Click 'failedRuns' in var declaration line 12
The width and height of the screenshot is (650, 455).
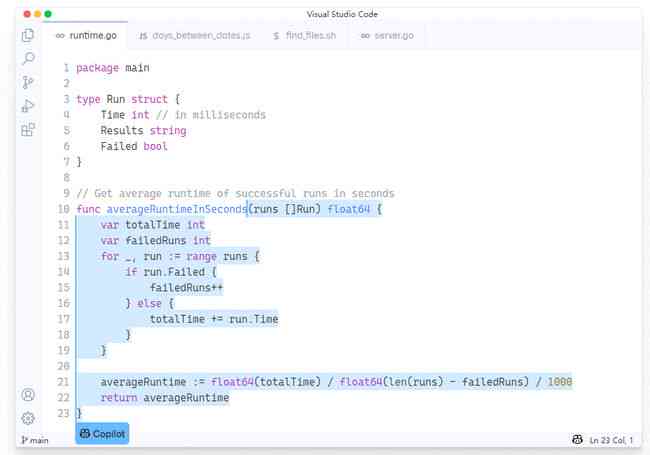pyautogui.click(x=155, y=240)
